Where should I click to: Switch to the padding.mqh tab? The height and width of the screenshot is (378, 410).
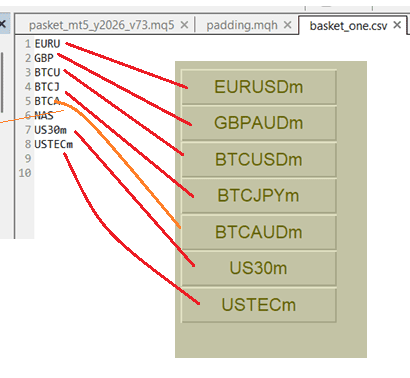point(242,25)
